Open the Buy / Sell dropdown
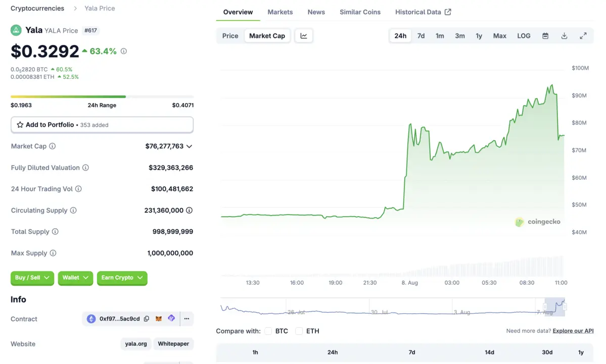Screen dimensions: 606x364 click(x=32, y=278)
